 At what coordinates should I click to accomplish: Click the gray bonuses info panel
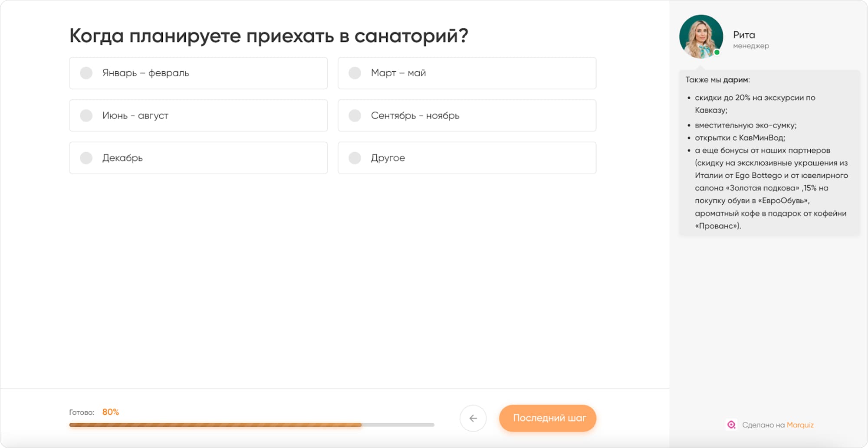[x=768, y=152]
